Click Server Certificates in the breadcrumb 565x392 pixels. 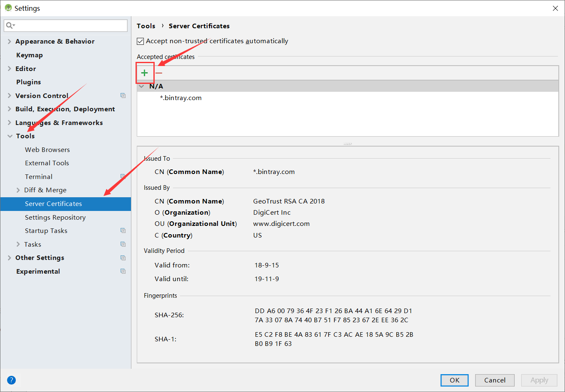tap(199, 26)
